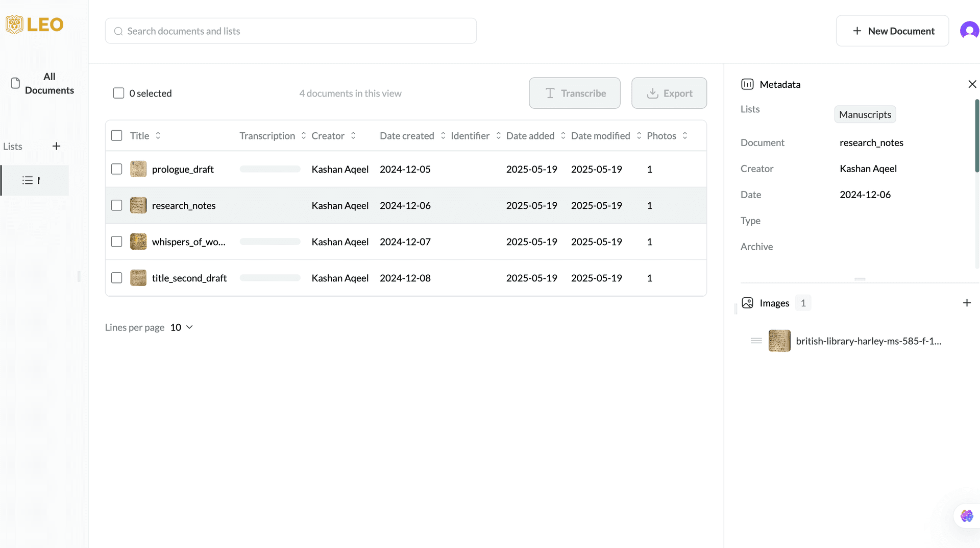This screenshot has height=548, width=980.
Task: Click the search documents and lists field
Action: 291,31
